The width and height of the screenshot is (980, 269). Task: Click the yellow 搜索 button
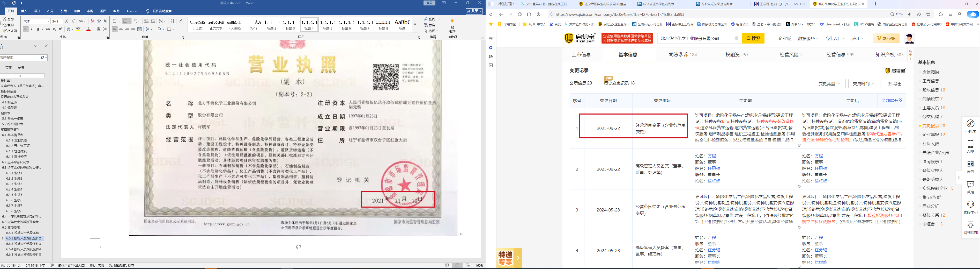point(753,38)
